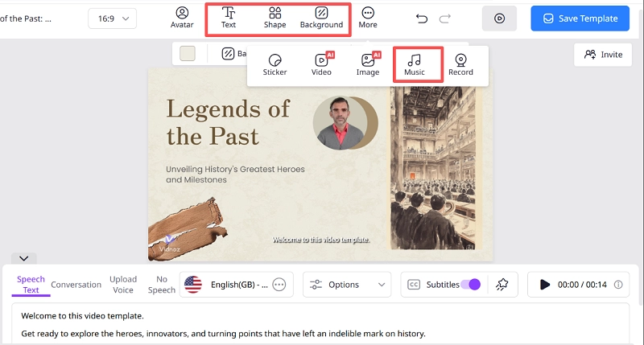Open the English(GB) voice selector

(236, 285)
